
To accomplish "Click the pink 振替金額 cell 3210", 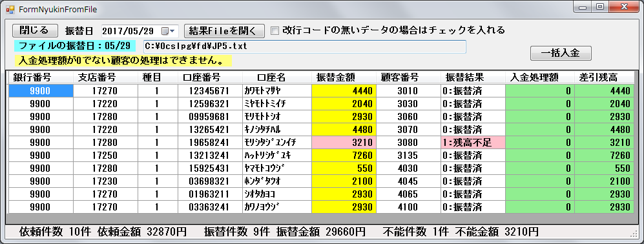I will [x=344, y=143].
